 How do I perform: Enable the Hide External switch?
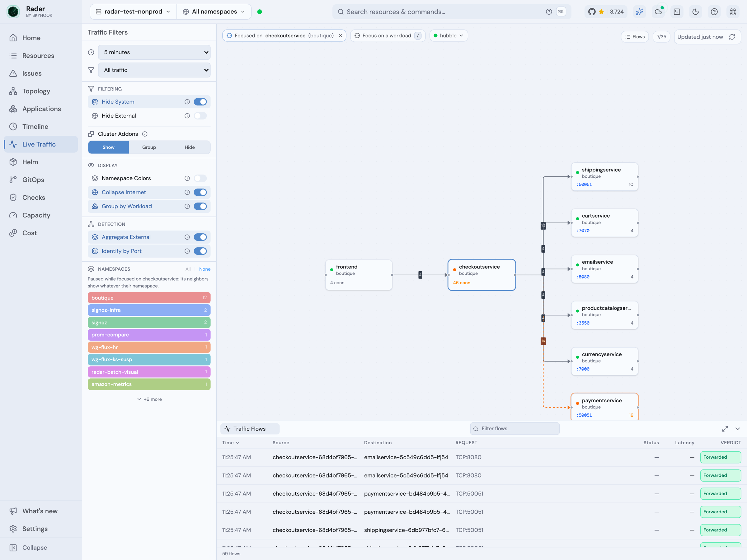[200, 116]
